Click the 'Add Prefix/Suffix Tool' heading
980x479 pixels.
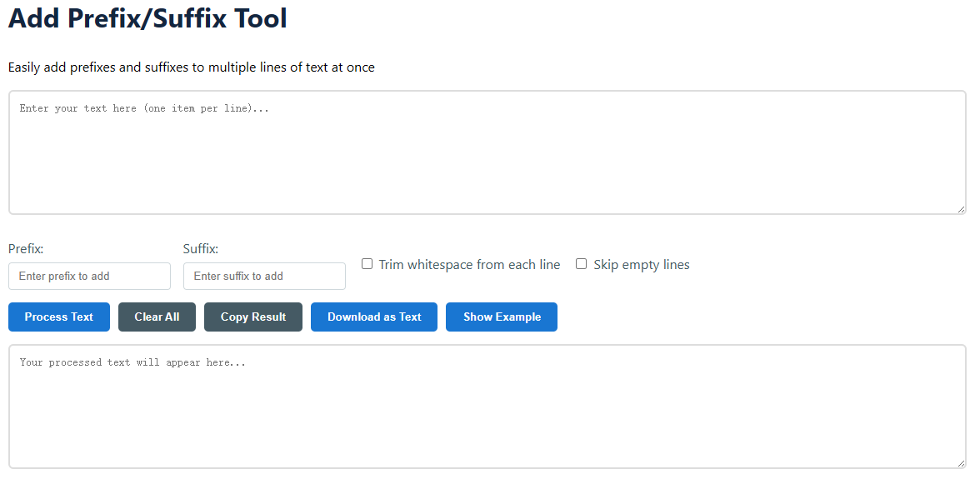pyautogui.click(x=147, y=18)
